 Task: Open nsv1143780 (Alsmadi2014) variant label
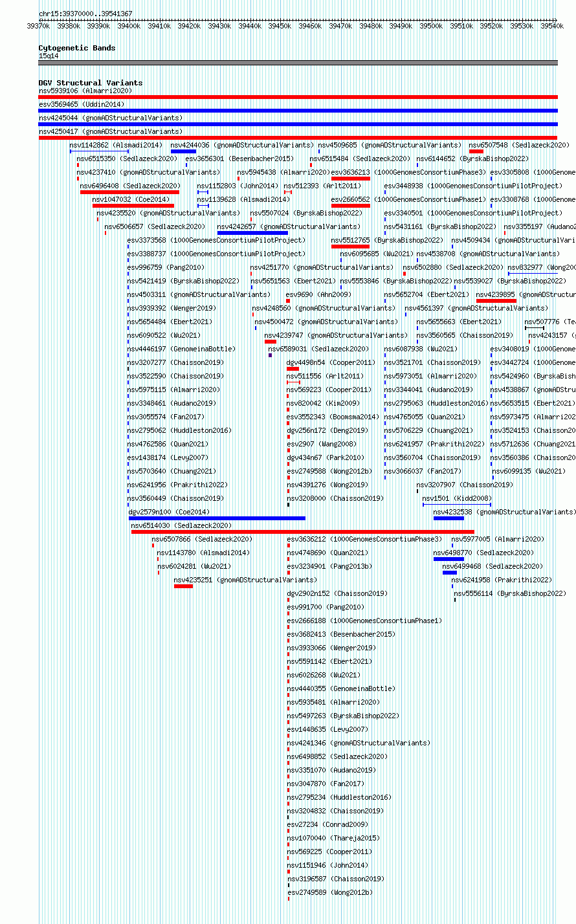click(x=204, y=553)
